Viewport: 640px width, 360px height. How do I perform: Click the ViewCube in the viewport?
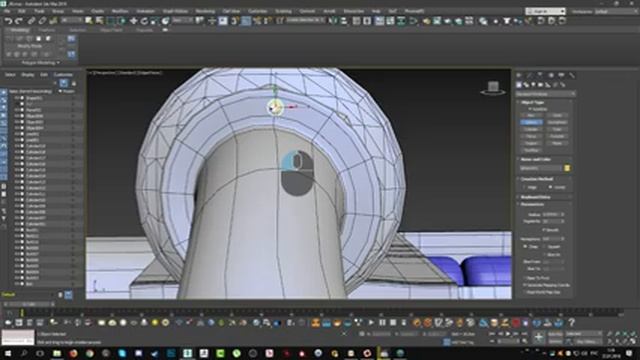click(493, 87)
